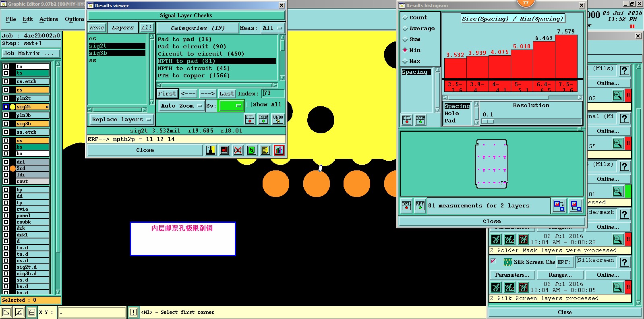644x319 pixels.
Task: Click the X Y coordinate input field
Action: click(x=92, y=312)
